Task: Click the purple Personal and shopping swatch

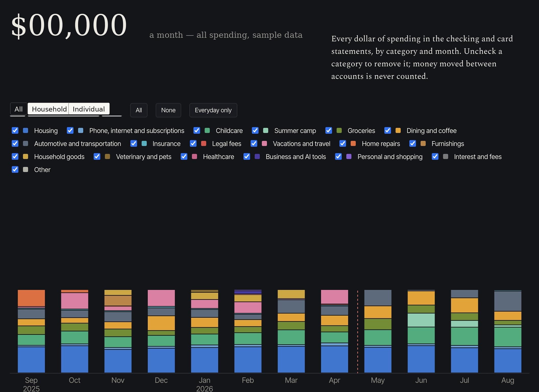Action: [349, 156]
